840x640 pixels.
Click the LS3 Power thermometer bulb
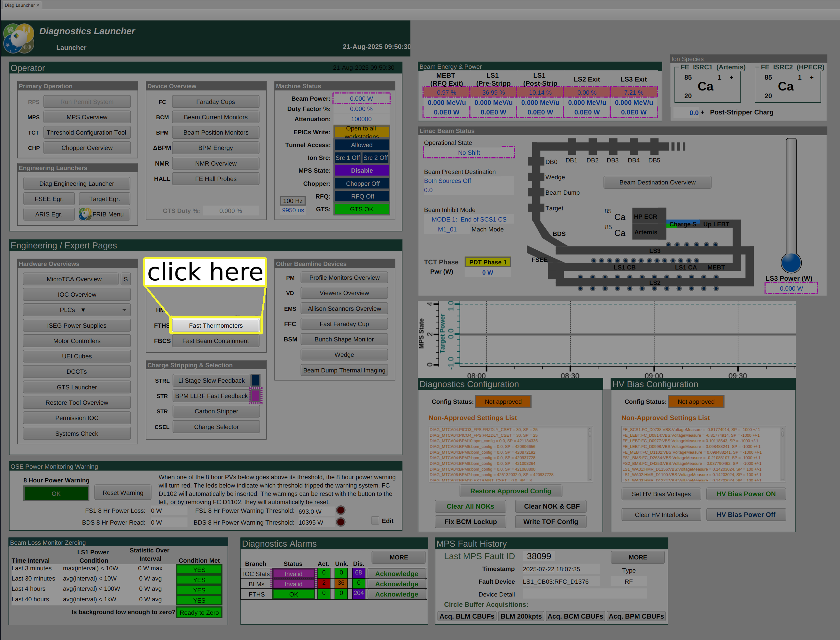coord(791,263)
